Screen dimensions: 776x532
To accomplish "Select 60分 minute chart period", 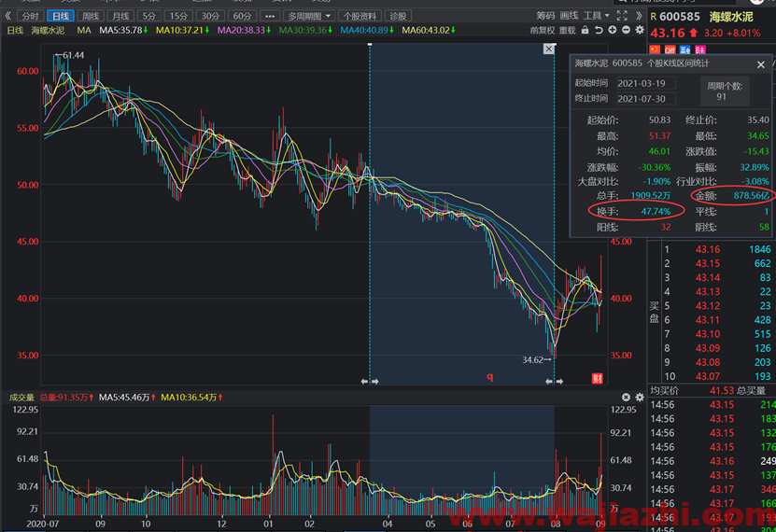I will coord(242,16).
